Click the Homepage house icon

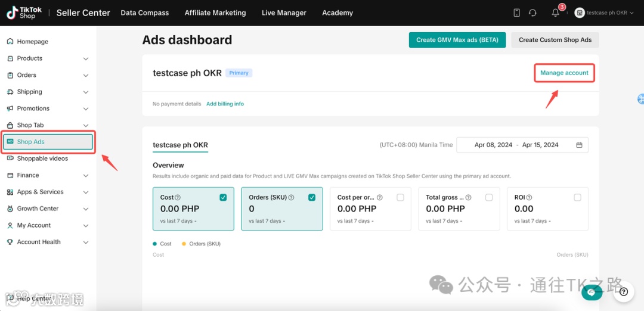click(10, 42)
